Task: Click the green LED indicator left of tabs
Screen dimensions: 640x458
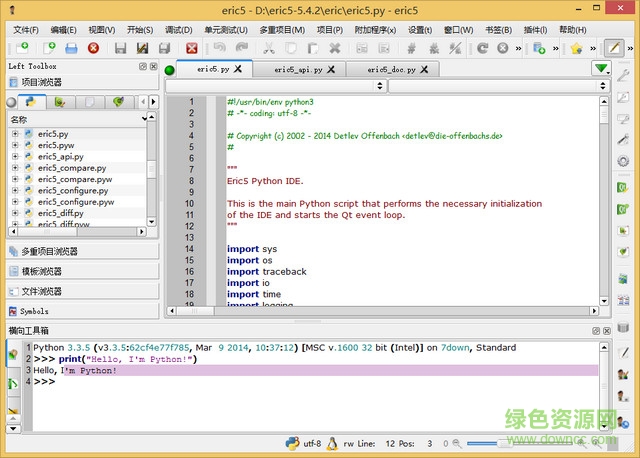Action: (170, 70)
